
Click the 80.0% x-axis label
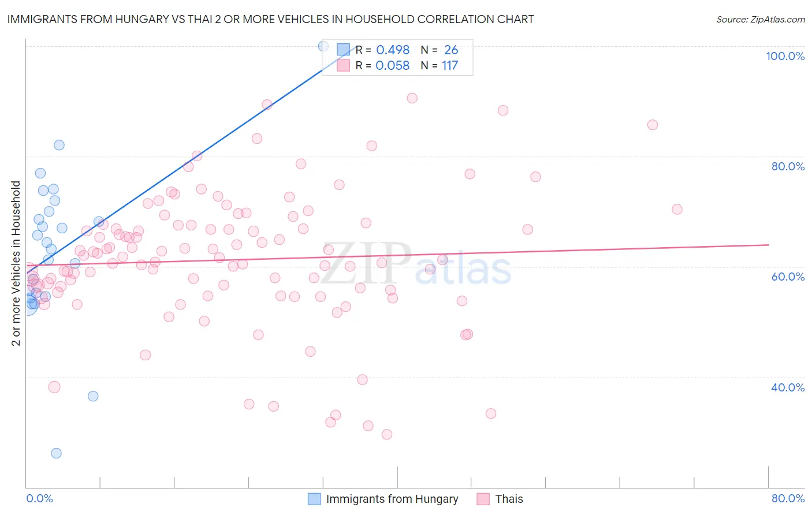tap(788, 498)
